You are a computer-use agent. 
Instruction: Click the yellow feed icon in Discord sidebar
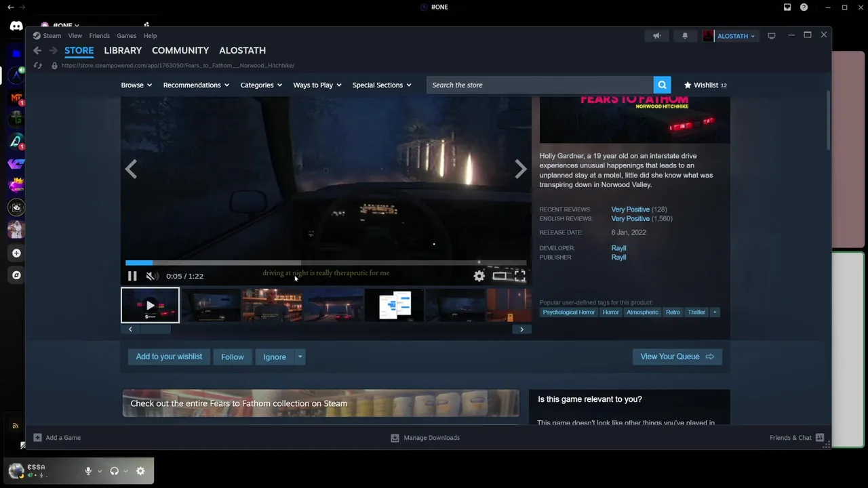(16, 426)
